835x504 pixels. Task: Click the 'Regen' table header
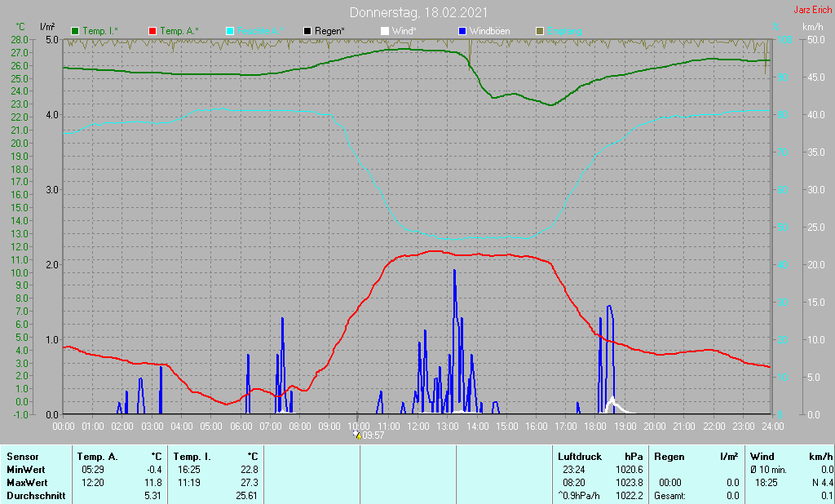point(669,457)
